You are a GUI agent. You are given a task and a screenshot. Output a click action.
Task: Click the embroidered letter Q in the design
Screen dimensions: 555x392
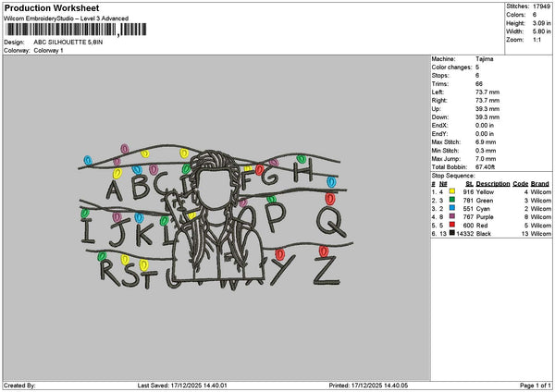coord(331,222)
